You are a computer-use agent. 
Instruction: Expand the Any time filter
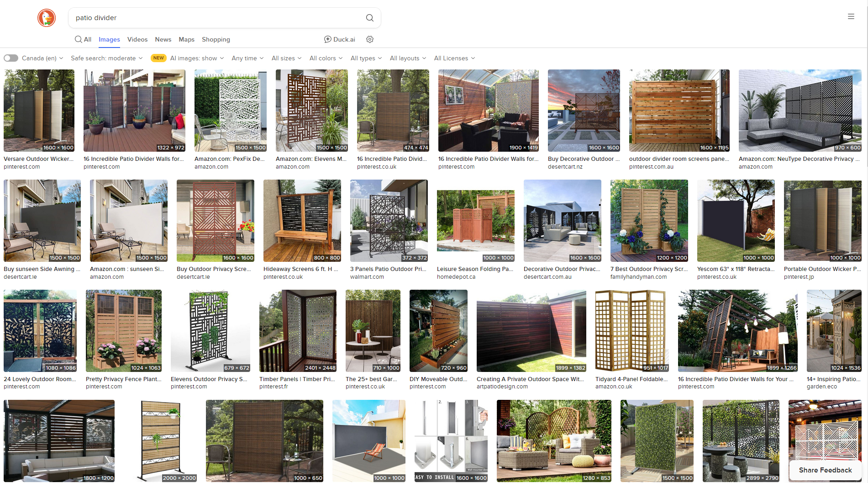coord(247,58)
